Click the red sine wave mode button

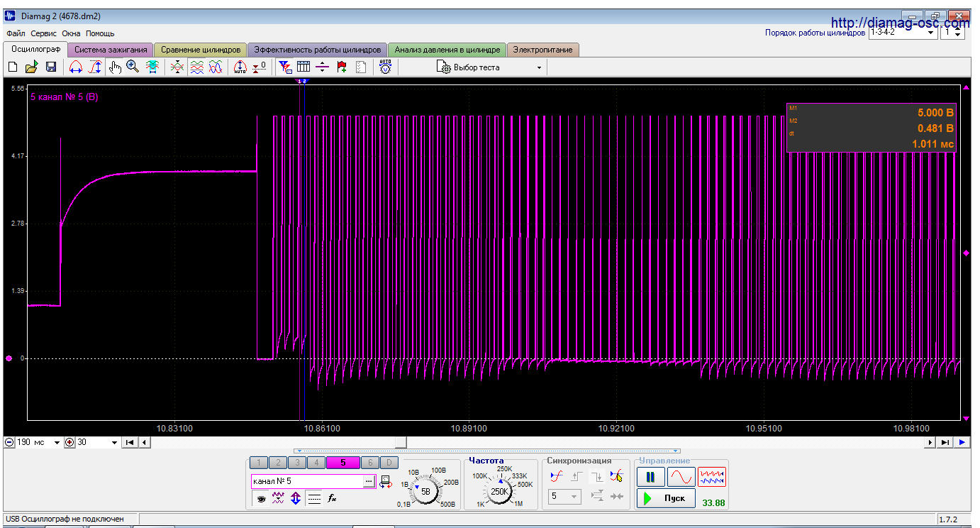tap(681, 477)
